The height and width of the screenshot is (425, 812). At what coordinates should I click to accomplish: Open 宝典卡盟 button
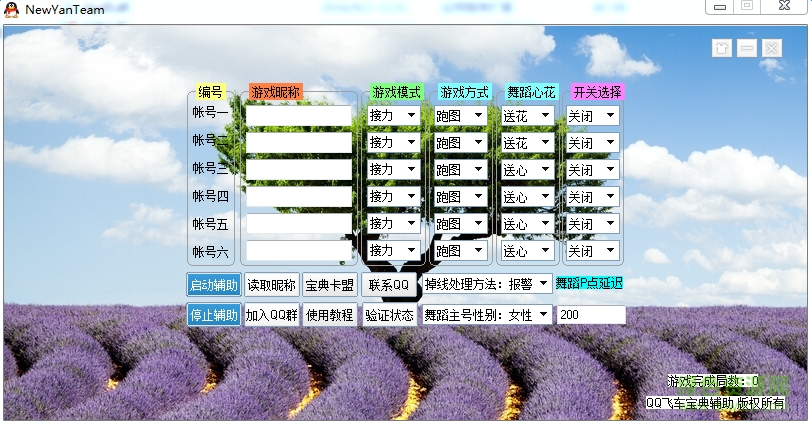(329, 285)
